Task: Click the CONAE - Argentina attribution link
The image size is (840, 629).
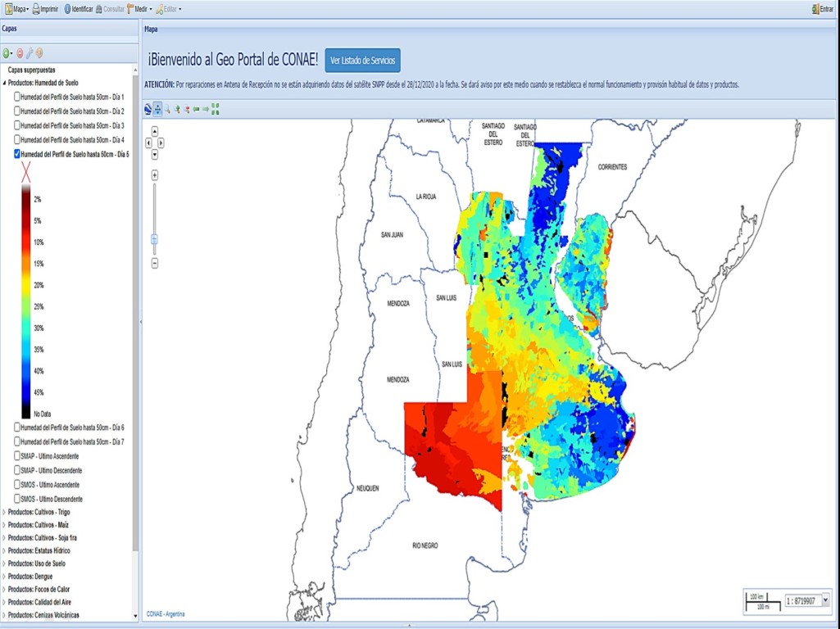Action: (166, 614)
